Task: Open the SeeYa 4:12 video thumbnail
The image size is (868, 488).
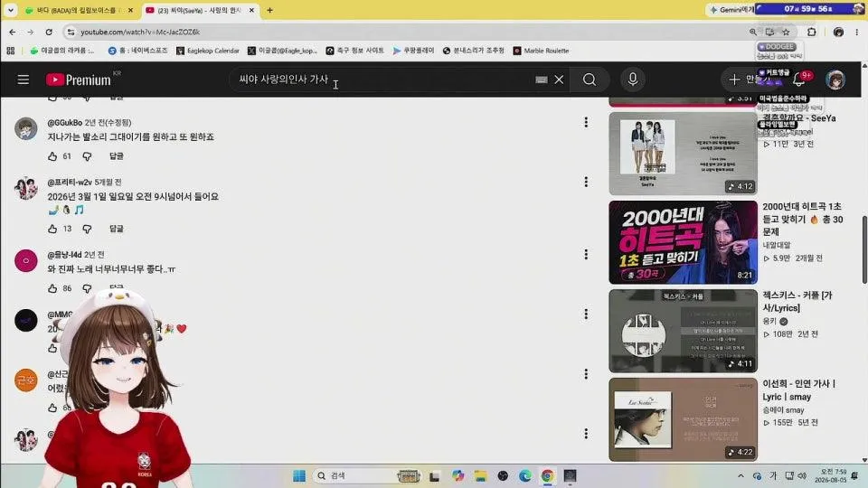Action: 684,154
